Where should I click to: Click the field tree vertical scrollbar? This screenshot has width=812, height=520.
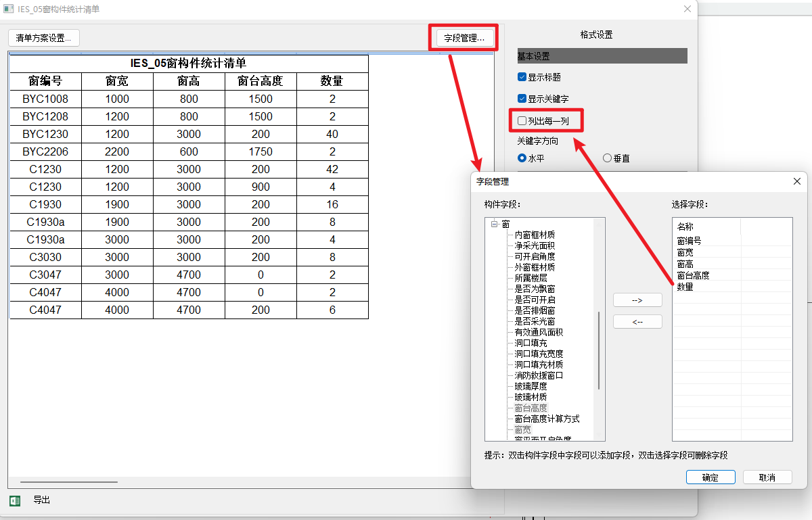[599, 350]
